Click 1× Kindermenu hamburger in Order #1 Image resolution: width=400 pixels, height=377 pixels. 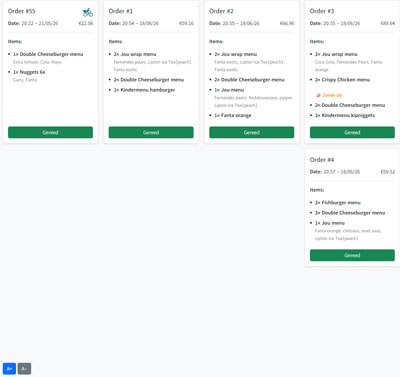click(144, 90)
